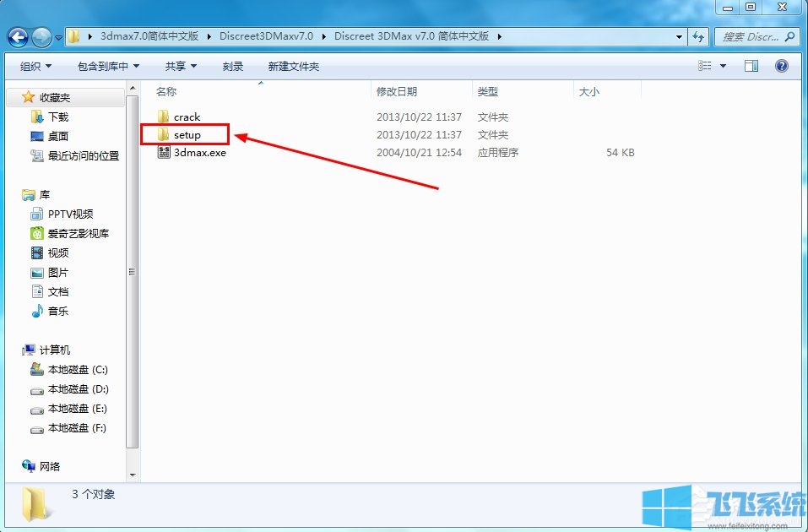This screenshot has height=532, width=808.
Task: Open view options dropdown arrow
Action: pos(724,66)
